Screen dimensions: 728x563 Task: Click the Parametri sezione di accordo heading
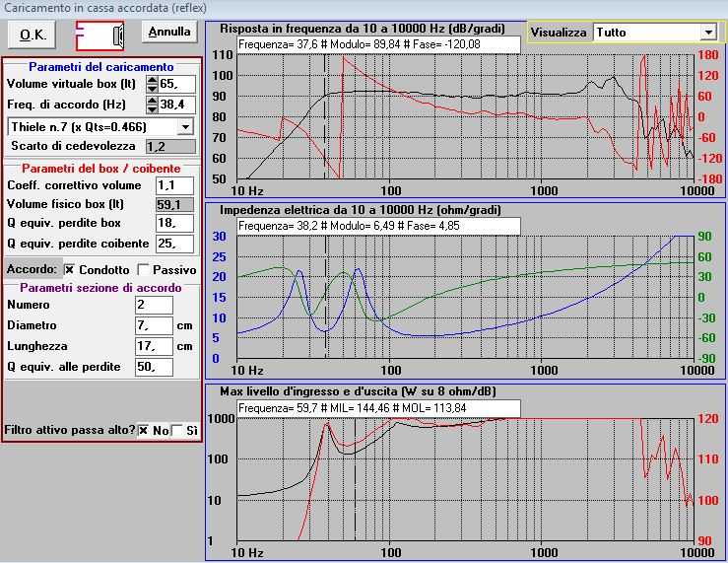pos(100,288)
